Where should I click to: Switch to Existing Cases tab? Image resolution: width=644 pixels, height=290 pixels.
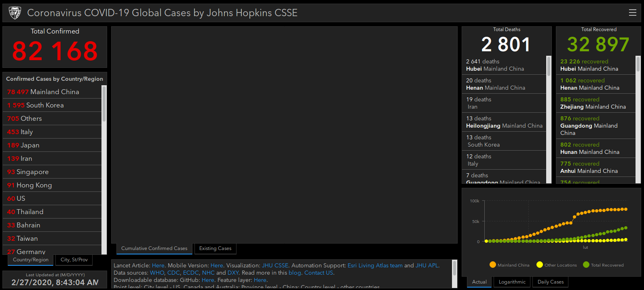click(215, 248)
